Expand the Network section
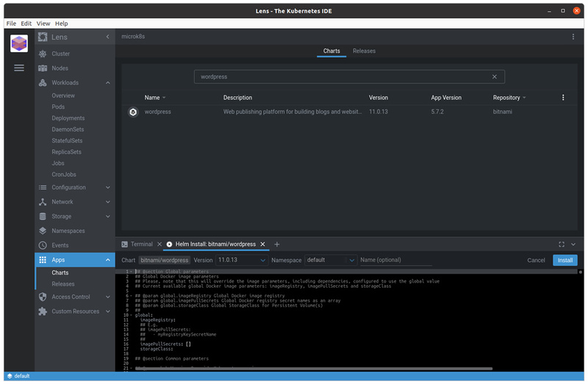Screen dimensions: 588x384 pyautogui.click(x=107, y=202)
